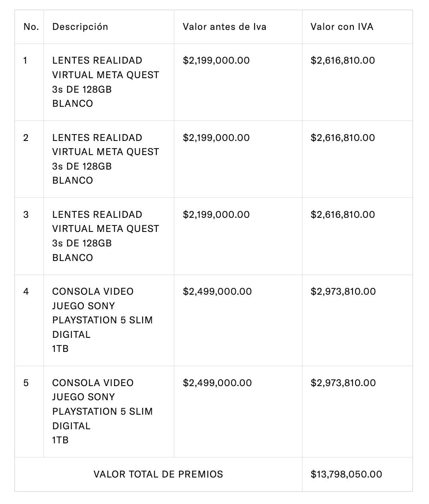The image size is (429, 504).
Task: Select row number 4 cell
Action: tap(26, 292)
